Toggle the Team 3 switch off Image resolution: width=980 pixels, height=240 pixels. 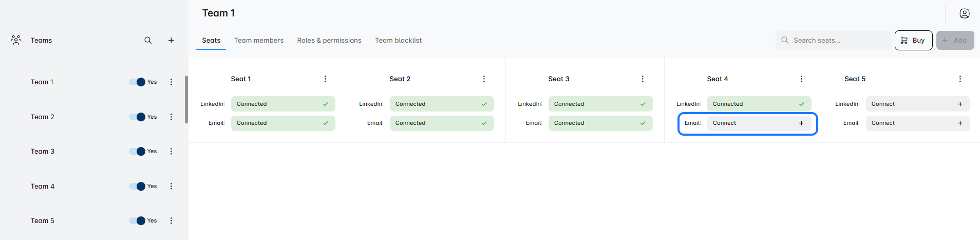tap(138, 151)
